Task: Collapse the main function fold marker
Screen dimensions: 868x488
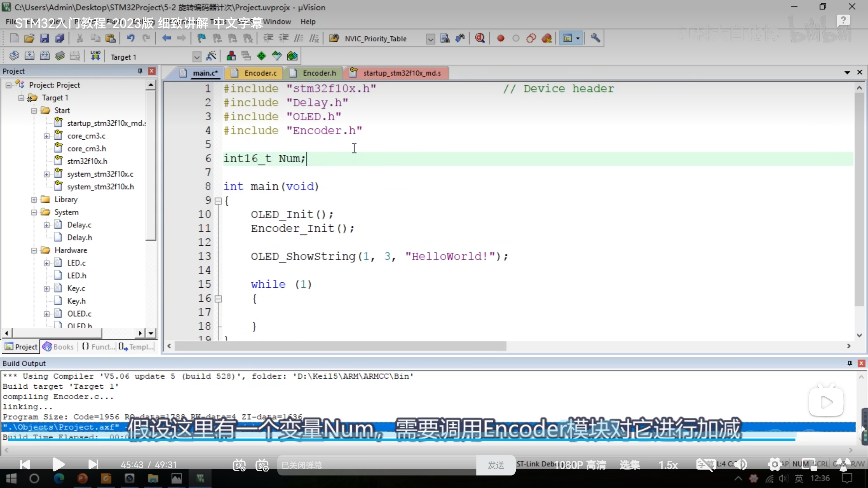Action: click(x=218, y=201)
